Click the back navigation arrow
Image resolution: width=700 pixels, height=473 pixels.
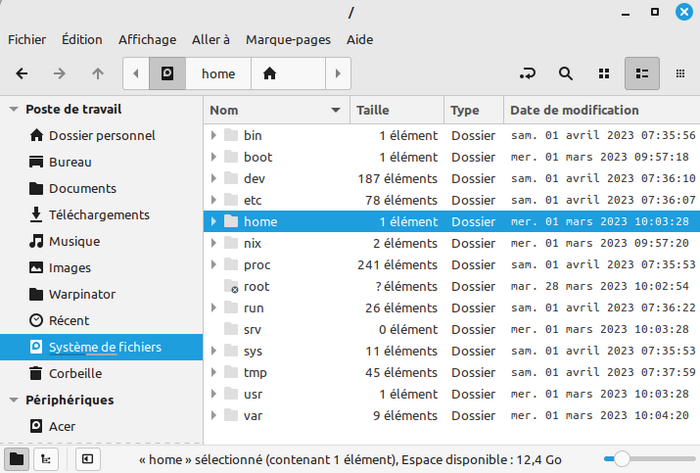pos(22,73)
